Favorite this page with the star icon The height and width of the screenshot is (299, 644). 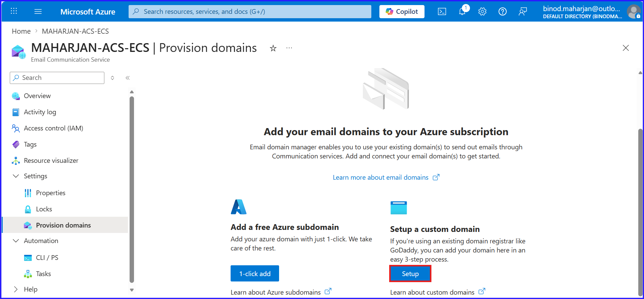click(273, 48)
